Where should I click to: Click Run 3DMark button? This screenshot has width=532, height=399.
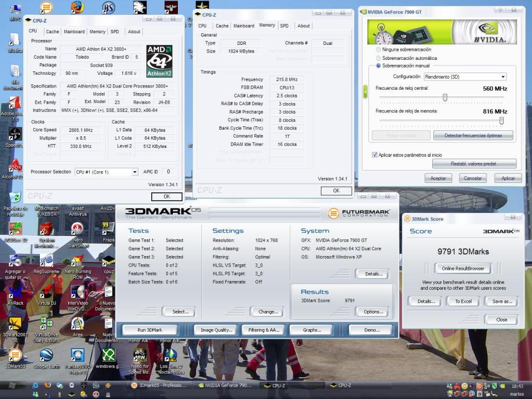[x=150, y=330]
